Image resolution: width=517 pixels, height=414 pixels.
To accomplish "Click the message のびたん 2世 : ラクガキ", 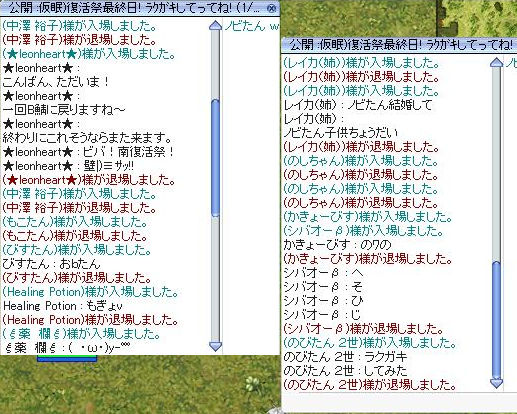I will click(x=345, y=357).
